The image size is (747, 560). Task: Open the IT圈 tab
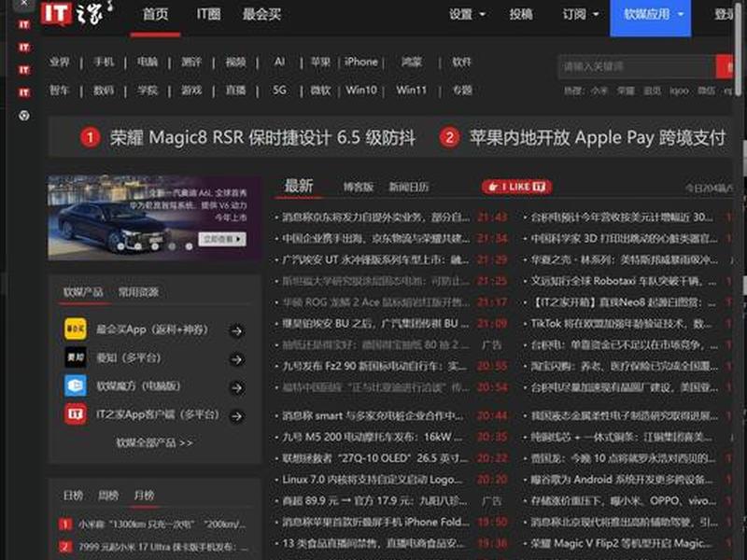[x=208, y=14]
